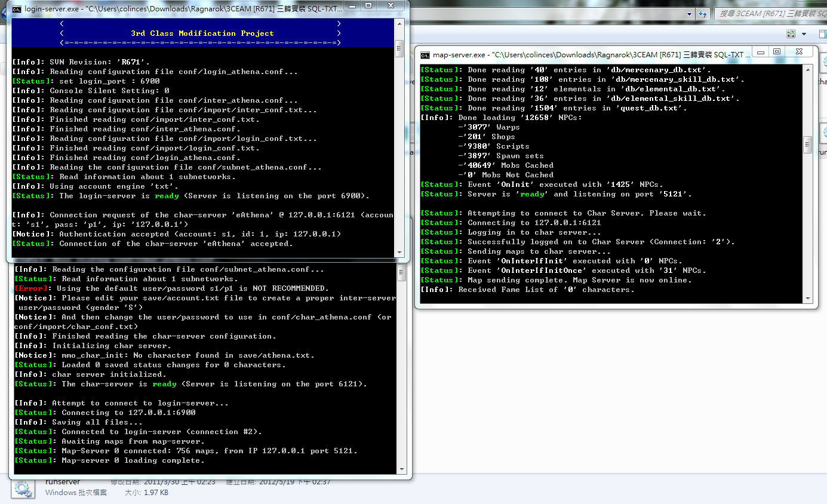
Task: Click the 'db/mercenary_db.txt' status line
Action: coord(566,70)
